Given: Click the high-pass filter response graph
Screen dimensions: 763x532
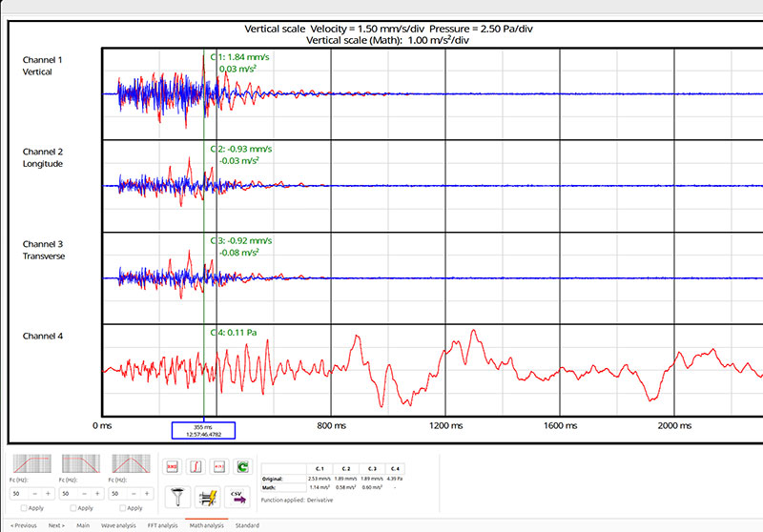Looking at the screenshot, I should coord(31,464).
